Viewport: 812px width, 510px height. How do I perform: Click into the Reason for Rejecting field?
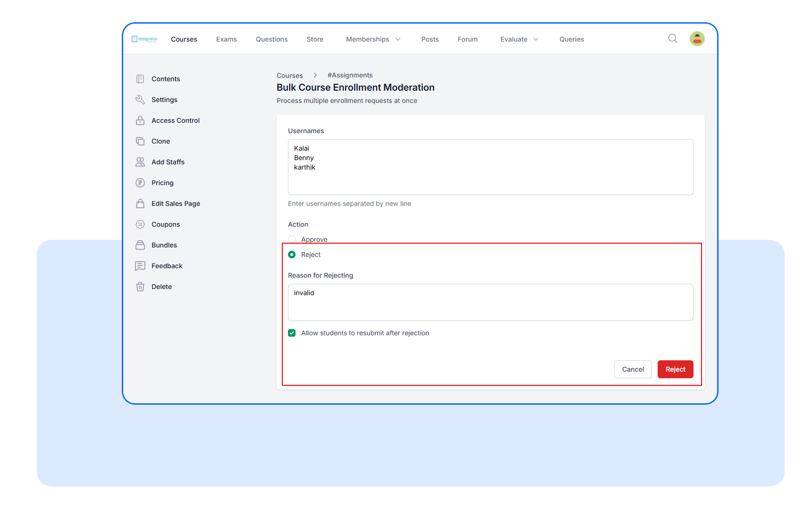pos(490,302)
